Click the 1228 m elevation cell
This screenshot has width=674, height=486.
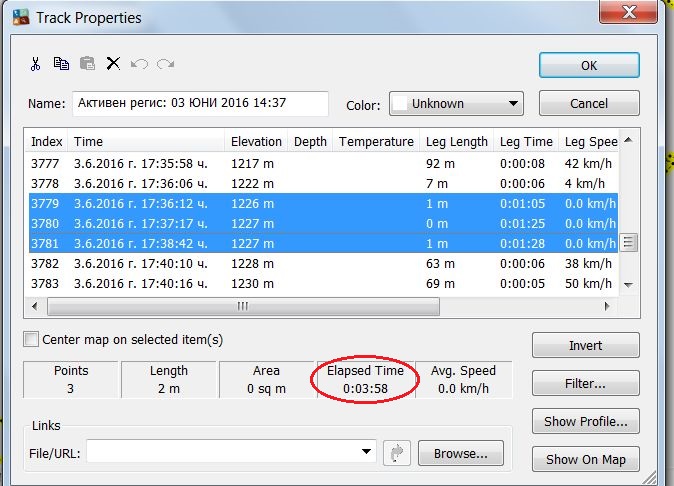tap(252, 263)
